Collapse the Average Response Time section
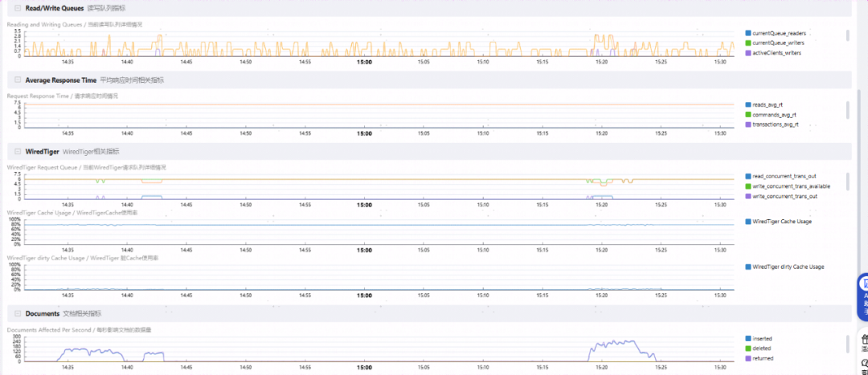 [18, 80]
